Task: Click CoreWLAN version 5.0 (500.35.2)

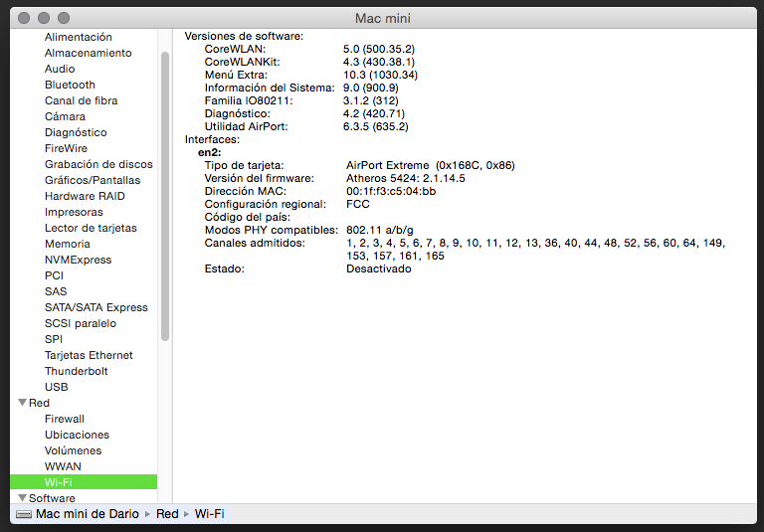Action: [379, 49]
